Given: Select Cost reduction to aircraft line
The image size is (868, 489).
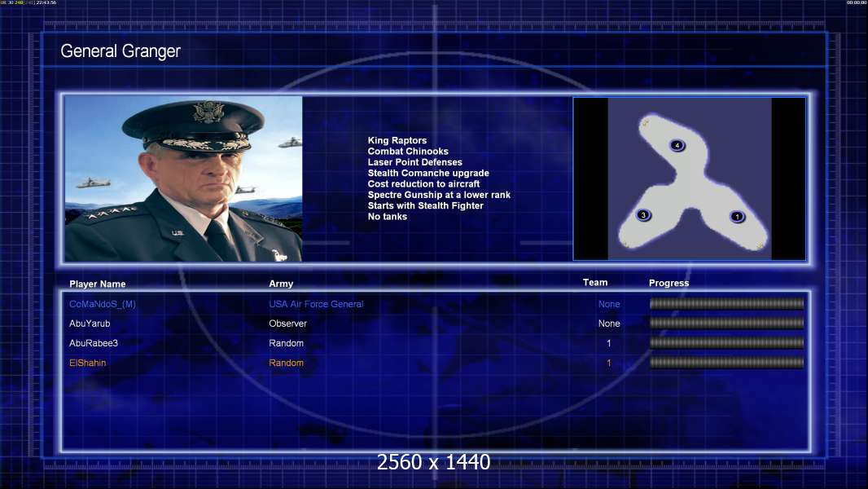Looking at the screenshot, I should coord(423,184).
